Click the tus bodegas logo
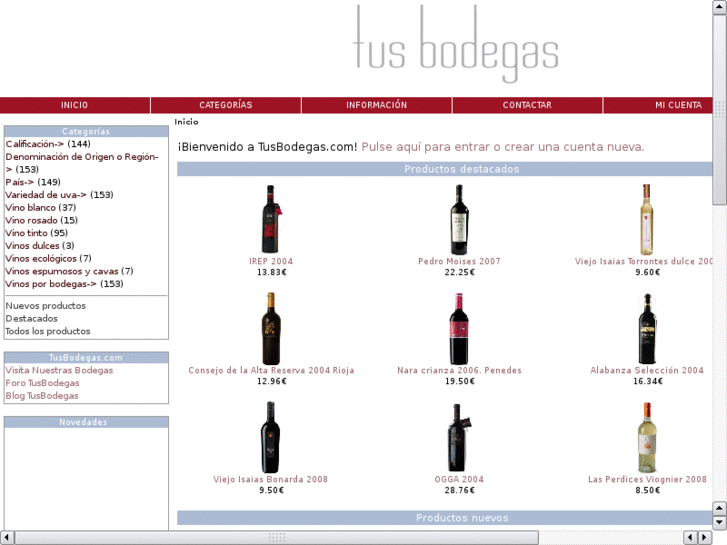 tap(456, 44)
